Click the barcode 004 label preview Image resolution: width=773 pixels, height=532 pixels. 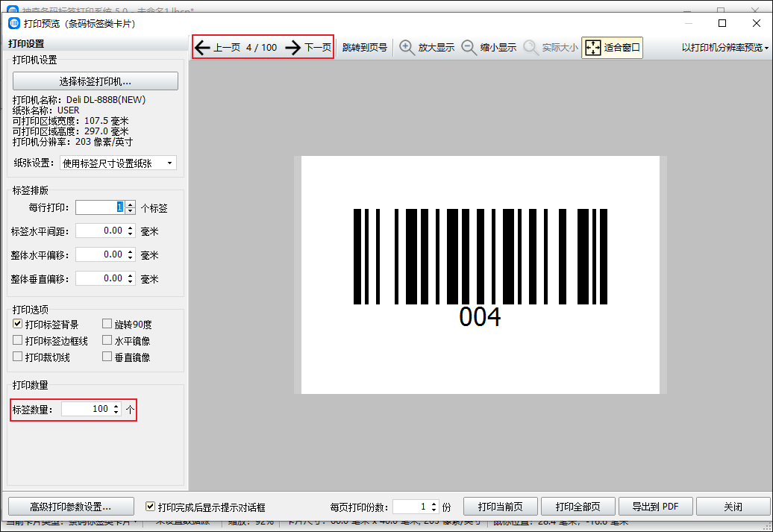481,275
